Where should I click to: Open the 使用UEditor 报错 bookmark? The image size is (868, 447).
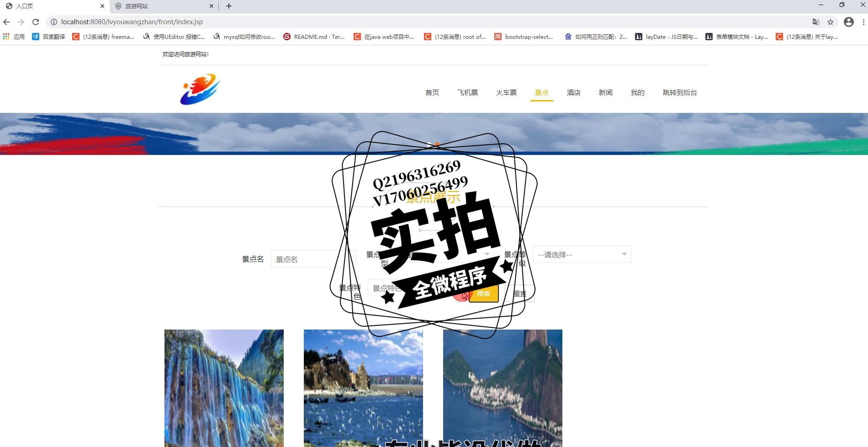point(174,37)
